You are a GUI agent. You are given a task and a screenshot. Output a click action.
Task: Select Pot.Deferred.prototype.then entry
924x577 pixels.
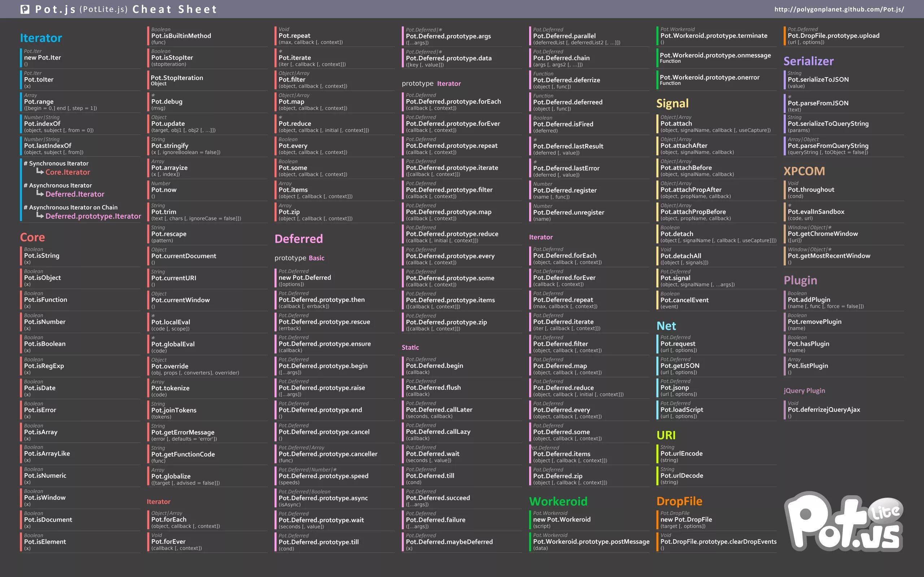(x=322, y=300)
